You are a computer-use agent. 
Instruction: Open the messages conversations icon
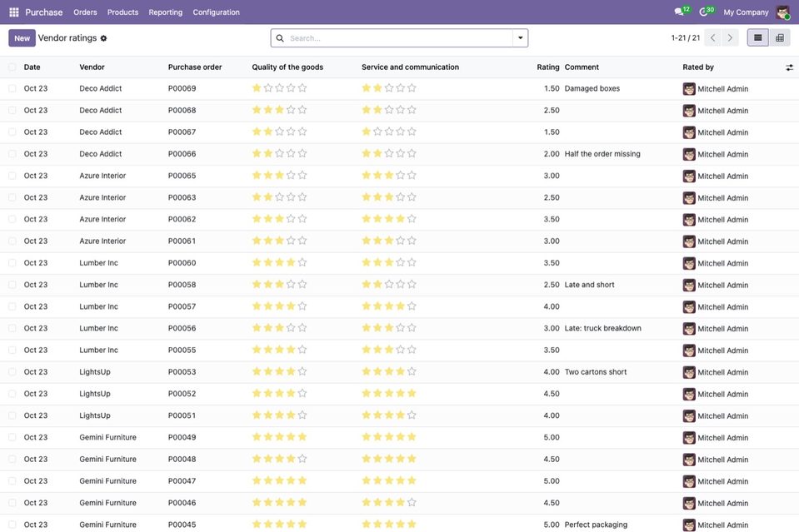[679, 12]
